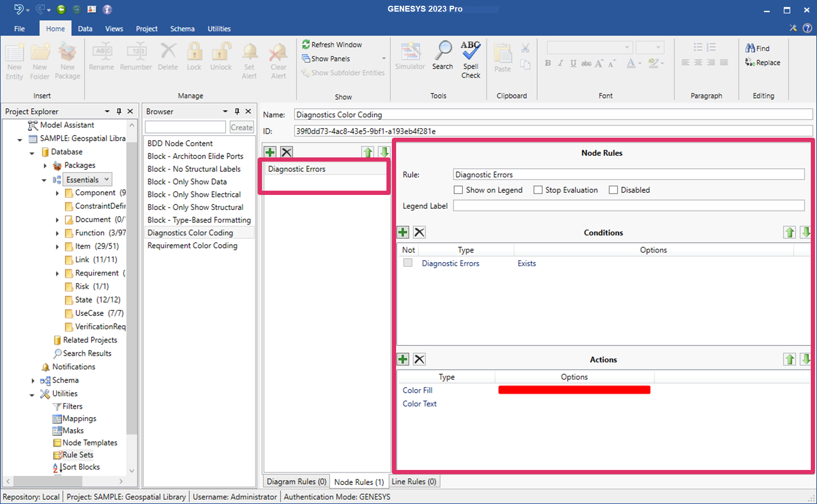Add a new condition with the green plus
This screenshot has height=504, width=817.
click(403, 232)
